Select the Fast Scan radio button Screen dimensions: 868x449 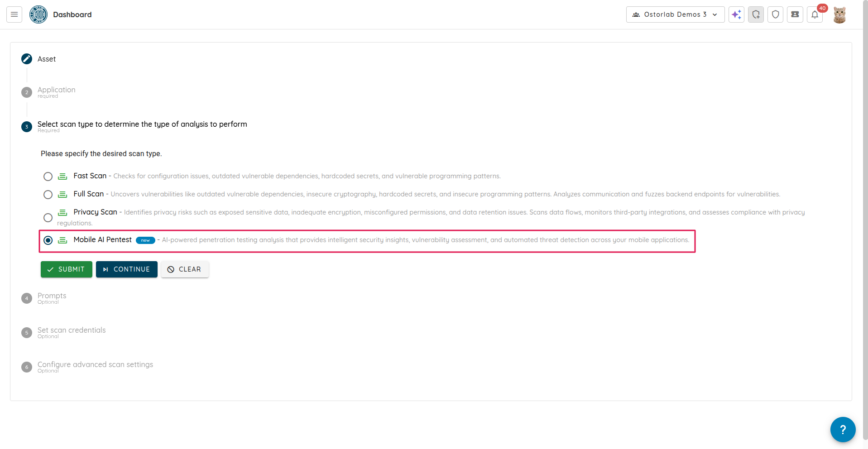click(x=48, y=177)
